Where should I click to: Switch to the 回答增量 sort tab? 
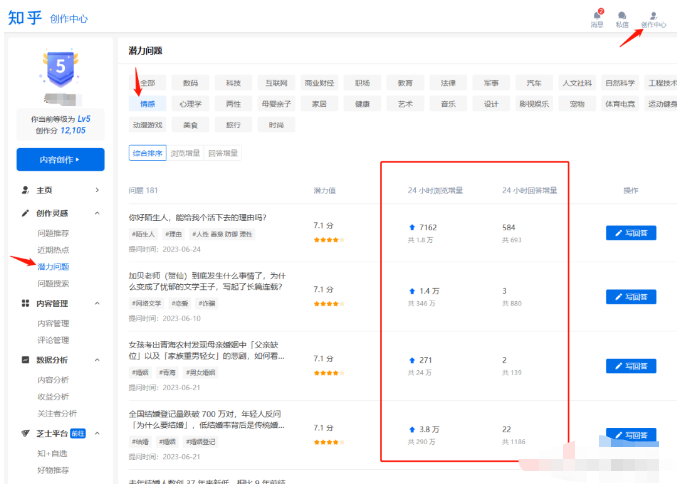(223, 153)
